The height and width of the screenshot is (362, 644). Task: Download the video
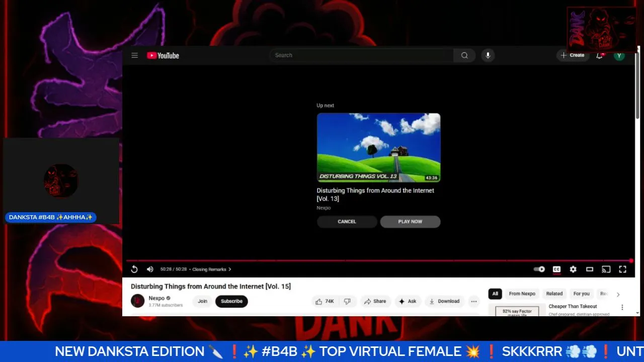[444, 301]
